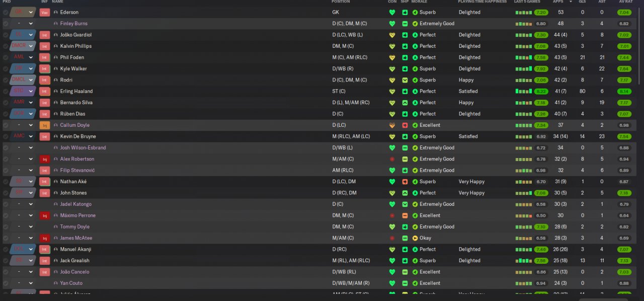Click the Int badge beside Manuel Akanji

(x=45, y=249)
